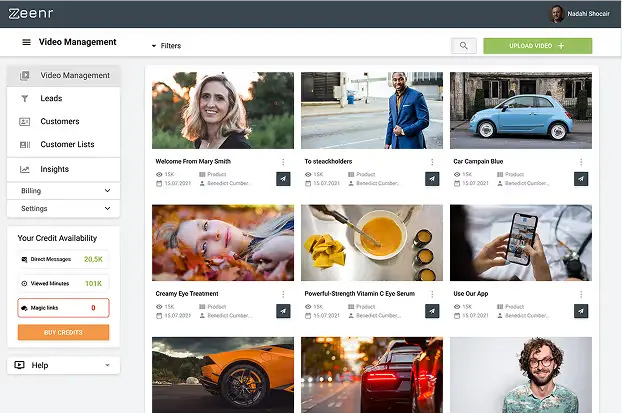Click the Zeenr logo
The width and height of the screenshot is (622, 414).
coord(31,13)
